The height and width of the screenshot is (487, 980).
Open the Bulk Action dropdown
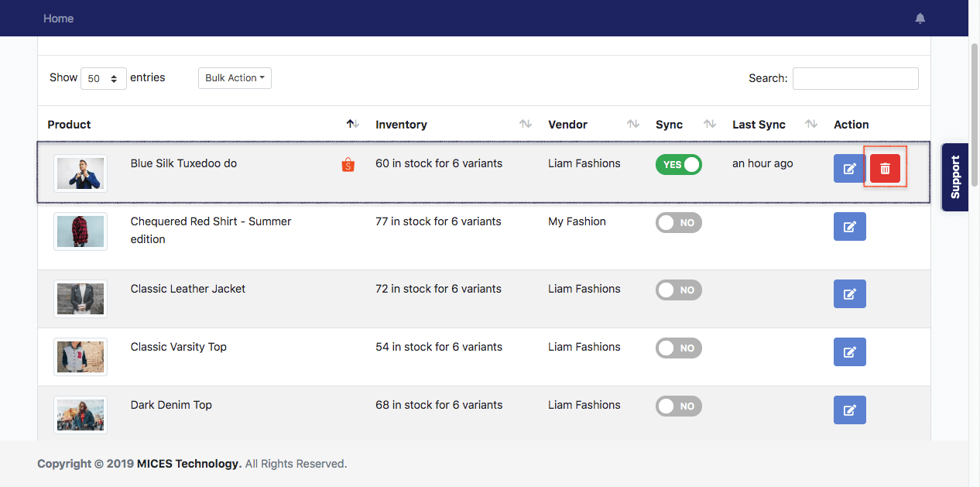pyautogui.click(x=235, y=78)
